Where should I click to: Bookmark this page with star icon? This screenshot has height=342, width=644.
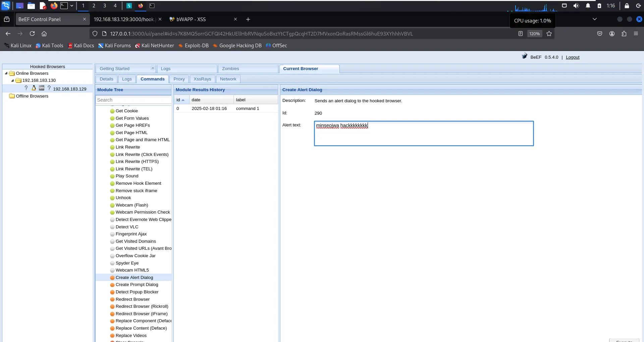click(x=549, y=34)
